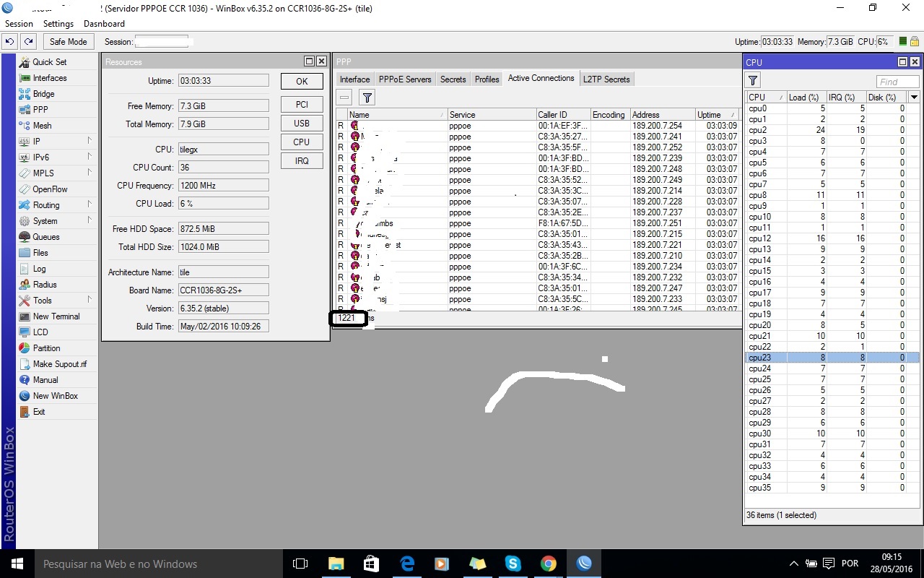The height and width of the screenshot is (578, 924).
Task: Click the remove (minus) button in PPP window
Action: [x=344, y=98]
